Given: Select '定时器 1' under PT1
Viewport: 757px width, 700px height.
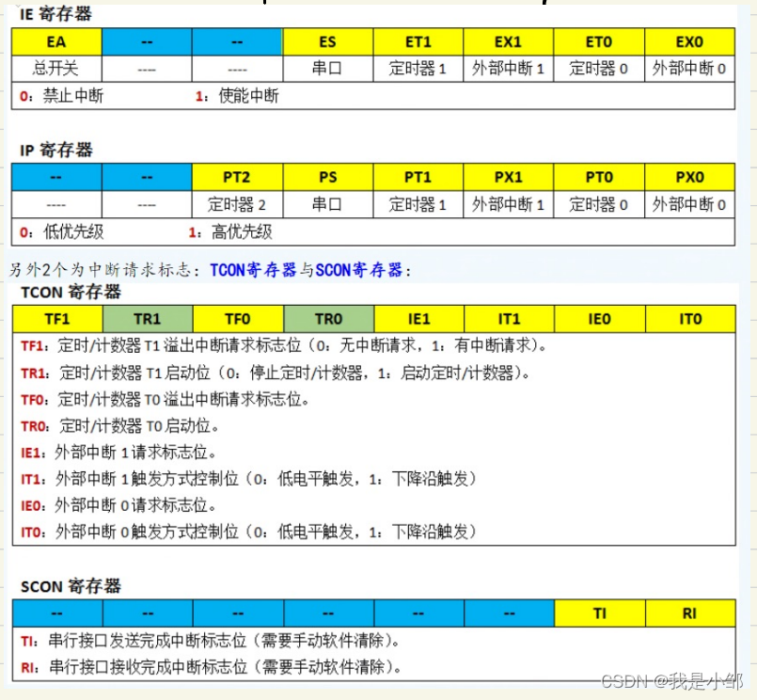Looking at the screenshot, I should 418,204.
